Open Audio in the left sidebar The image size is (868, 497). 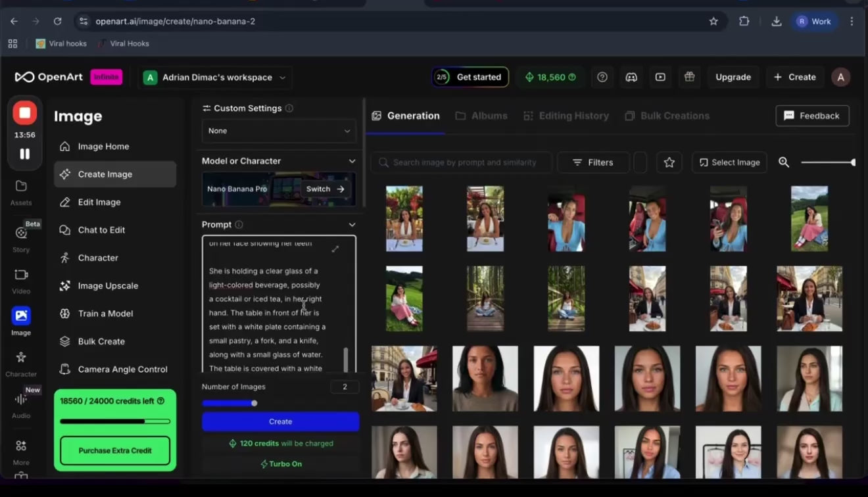click(21, 404)
